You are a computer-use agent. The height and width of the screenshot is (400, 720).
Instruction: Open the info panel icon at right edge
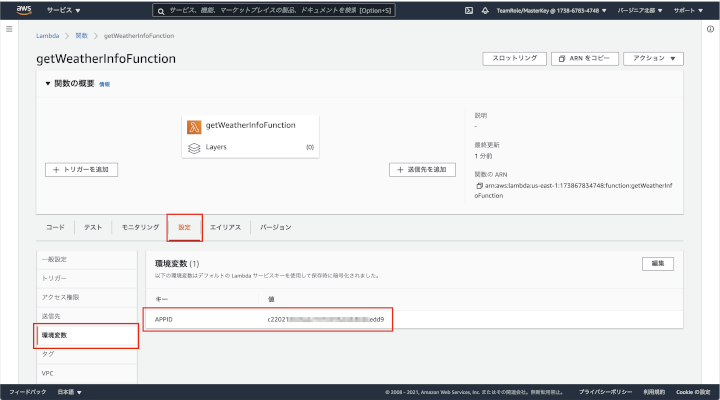coord(710,29)
